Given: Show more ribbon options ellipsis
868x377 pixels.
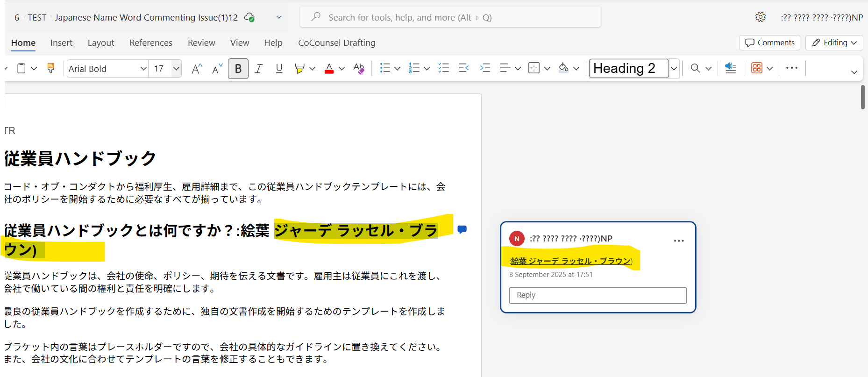Looking at the screenshot, I should point(792,68).
